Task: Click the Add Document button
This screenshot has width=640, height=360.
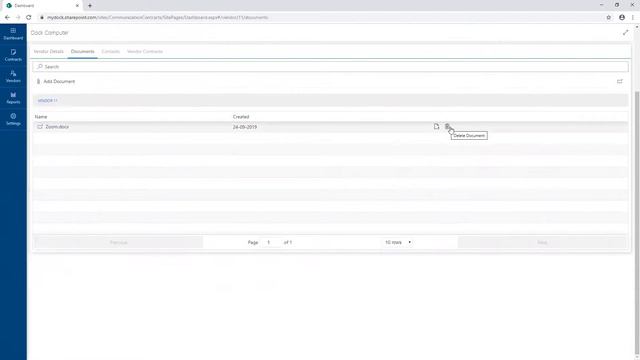Action: coord(56,81)
